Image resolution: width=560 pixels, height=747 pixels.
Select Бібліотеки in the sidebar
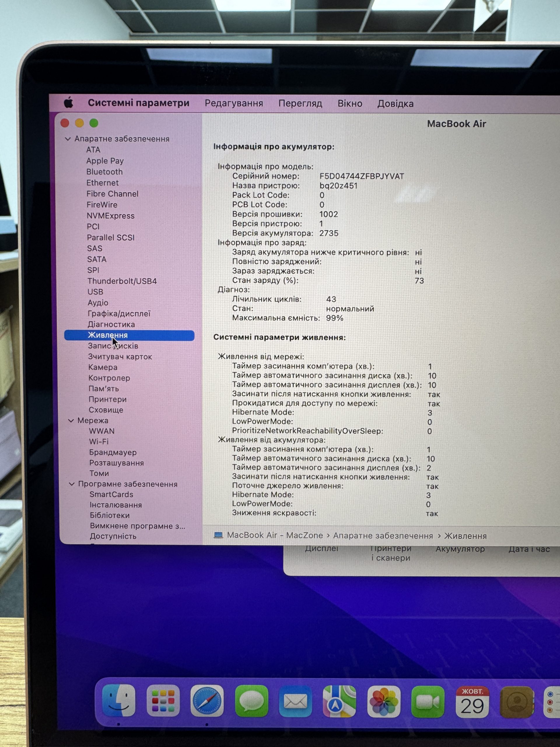(110, 515)
